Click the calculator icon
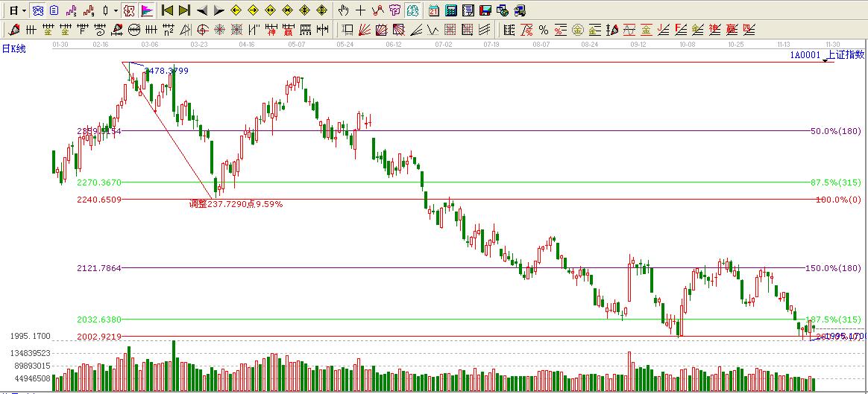Image resolution: width=868 pixels, height=394 pixels. point(451,10)
